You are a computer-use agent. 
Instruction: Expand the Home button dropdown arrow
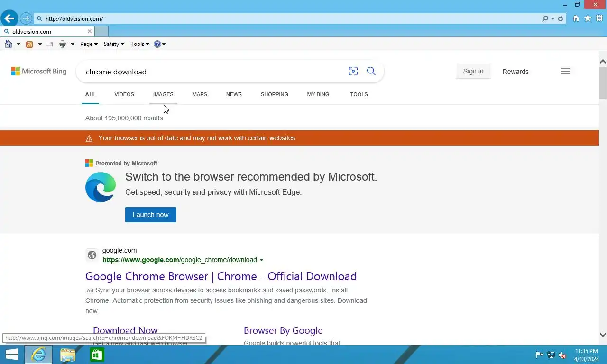pyautogui.click(x=18, y=44)
